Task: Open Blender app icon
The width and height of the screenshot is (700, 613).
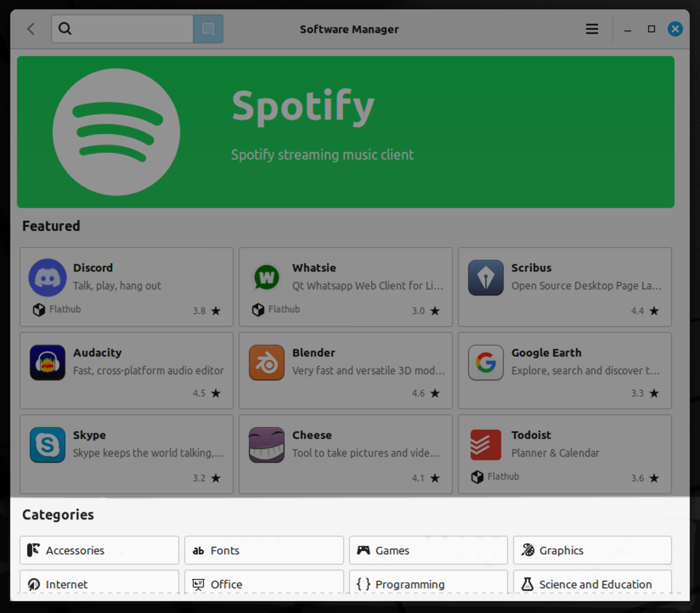Action: (x=267, y=363)
